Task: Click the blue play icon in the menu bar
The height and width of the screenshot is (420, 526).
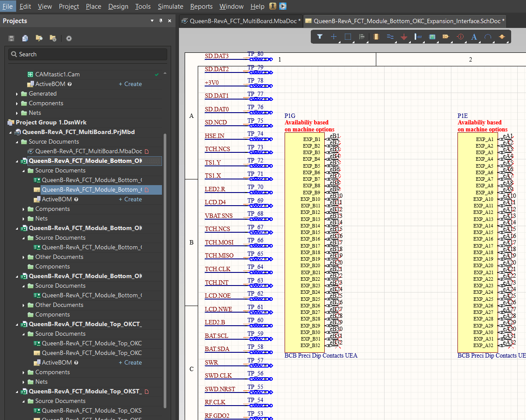Action: click(x=283, y=7)
